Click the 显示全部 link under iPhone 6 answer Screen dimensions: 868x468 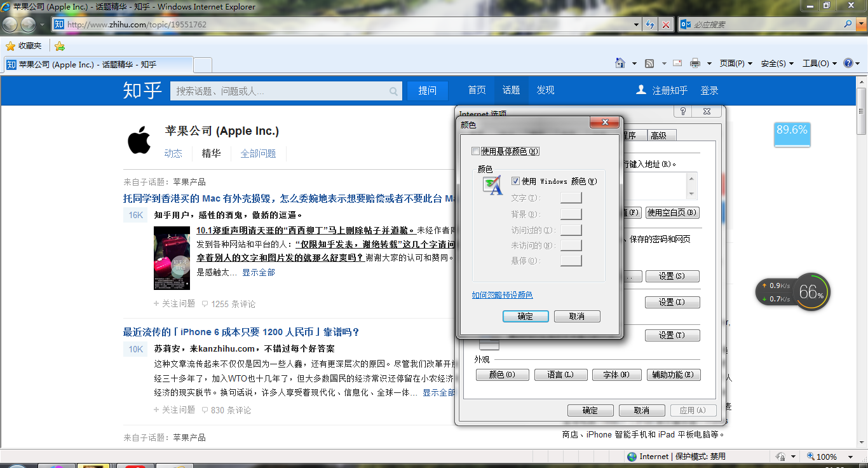(439, 393)
